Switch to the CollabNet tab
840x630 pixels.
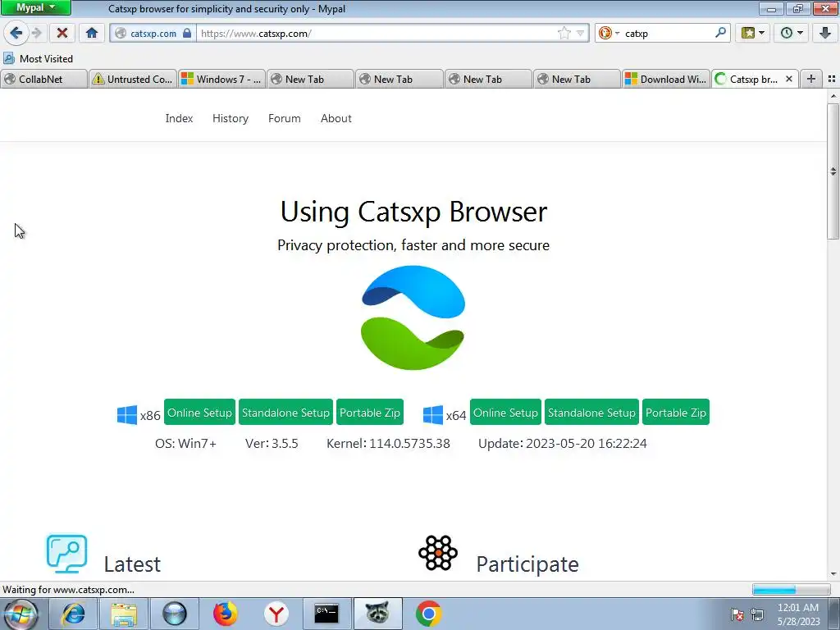pyautogui.click(x=44, y=80)
